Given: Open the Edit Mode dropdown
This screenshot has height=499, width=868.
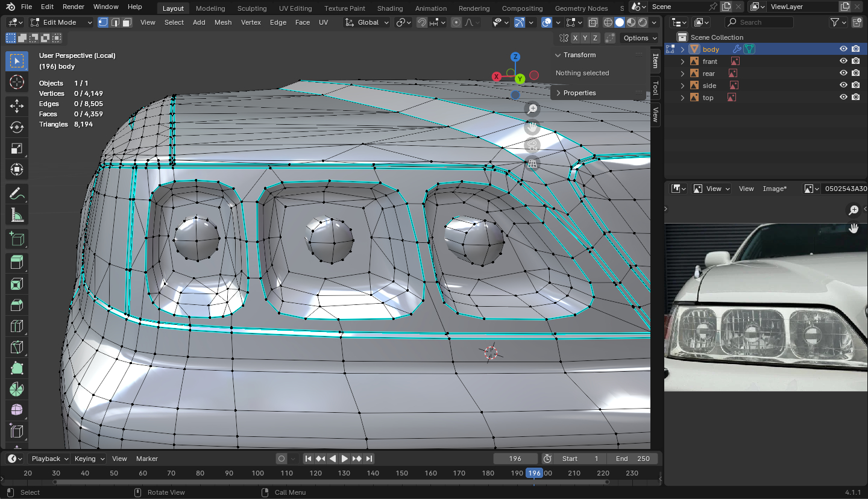Looking at the screenshot, I should click(61, 22).
